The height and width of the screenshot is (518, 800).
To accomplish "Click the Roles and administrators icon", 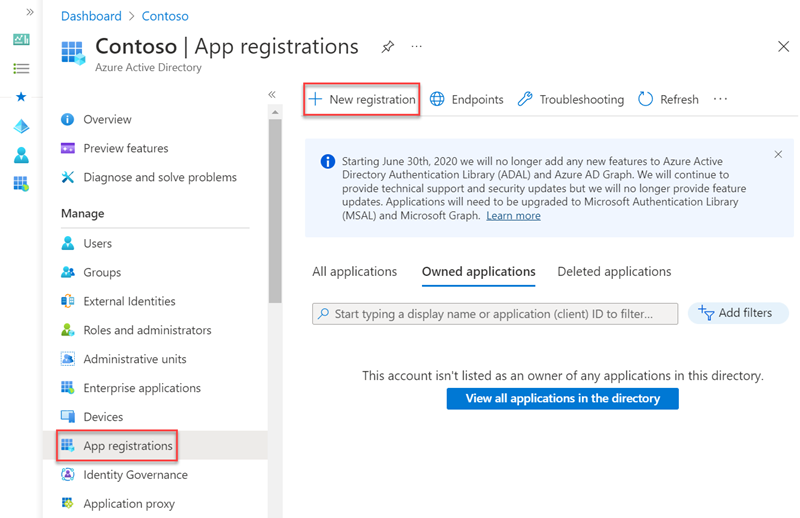I will 67,330.
